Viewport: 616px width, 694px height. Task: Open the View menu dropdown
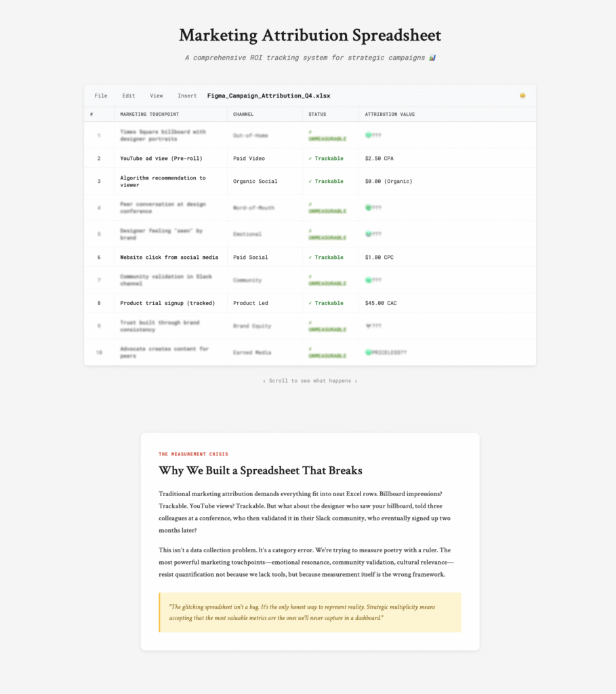[x=156, y=96]
